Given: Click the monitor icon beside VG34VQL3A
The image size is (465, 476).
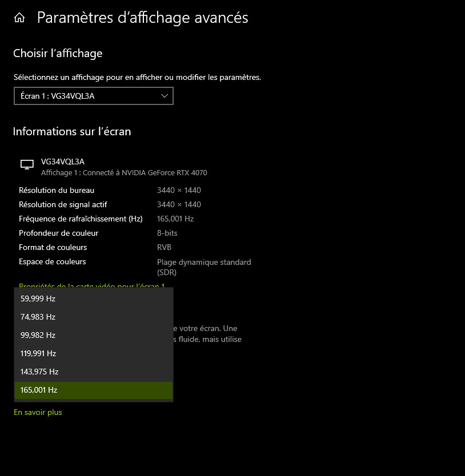Looking at the screenshot, I should point(27,164).
